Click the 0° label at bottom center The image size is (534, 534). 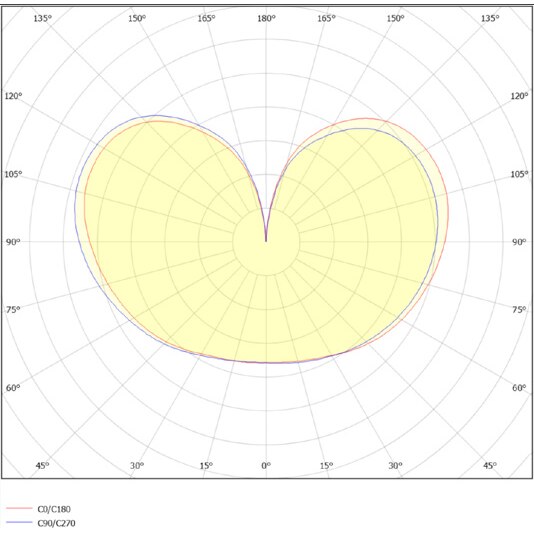click(x=266, y=465)
